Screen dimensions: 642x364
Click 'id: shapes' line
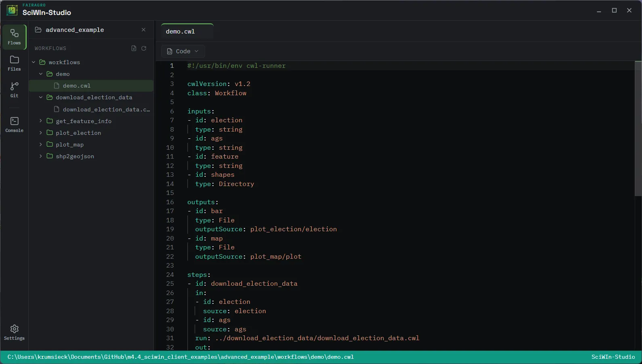click(215, 175)
